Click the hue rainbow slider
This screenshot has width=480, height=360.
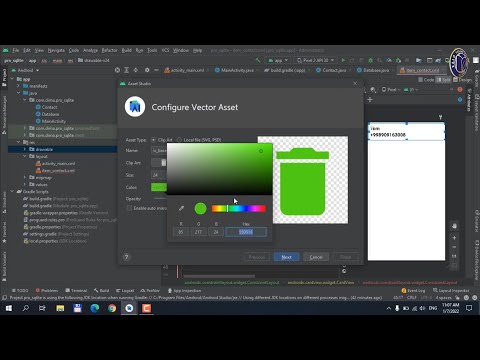click(x=239, y=209)
